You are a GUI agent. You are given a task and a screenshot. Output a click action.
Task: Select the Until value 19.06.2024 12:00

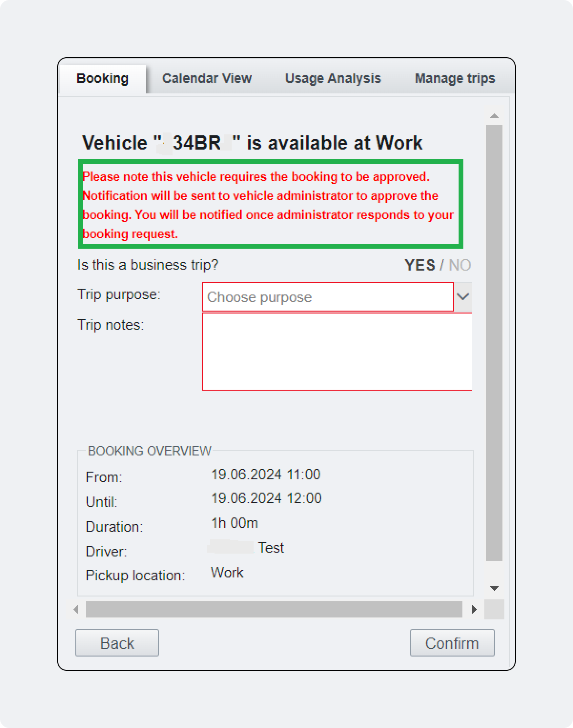pos(266,498)
